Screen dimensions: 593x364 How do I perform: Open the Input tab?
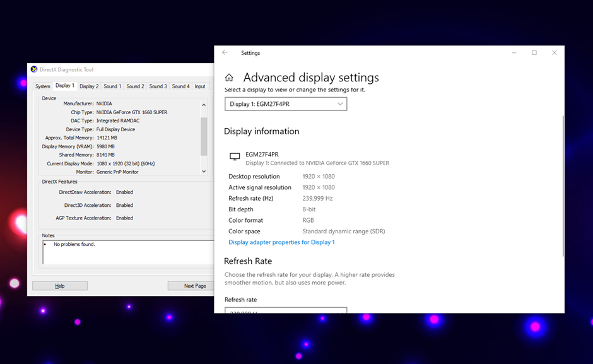pos(199,86)
